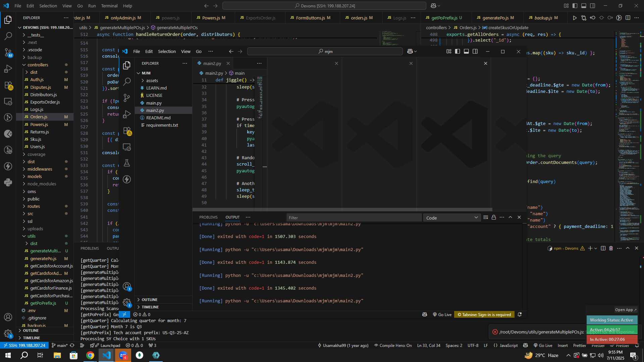Click Open App button
Image resolution: width=644 pixels, height=362 pixels.
tap(625, 310)
